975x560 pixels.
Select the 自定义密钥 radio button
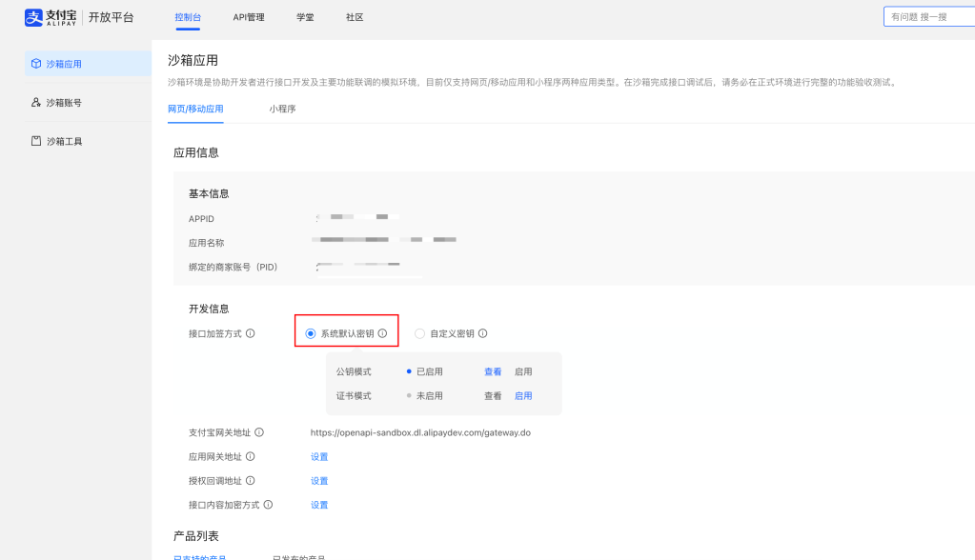tap(419, 333)
